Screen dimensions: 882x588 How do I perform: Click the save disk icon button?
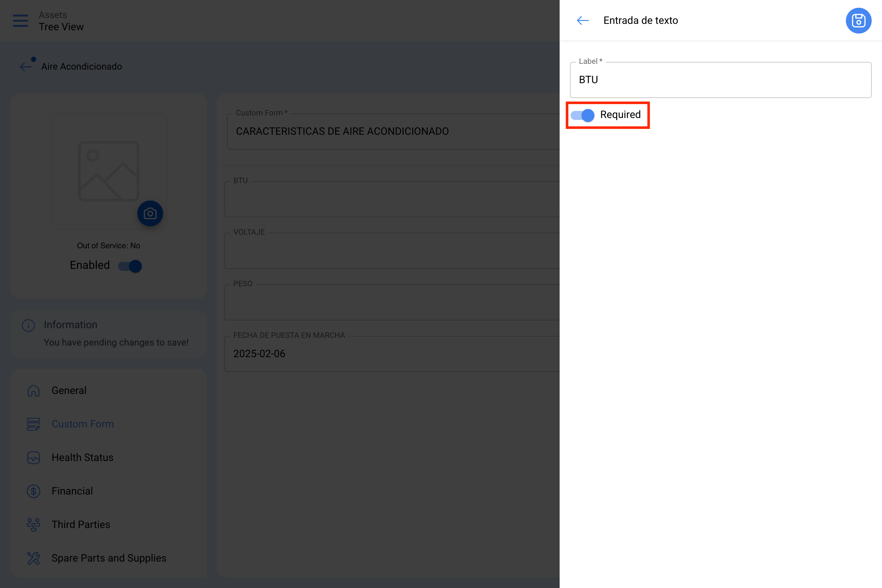click(x=858, y=21)
